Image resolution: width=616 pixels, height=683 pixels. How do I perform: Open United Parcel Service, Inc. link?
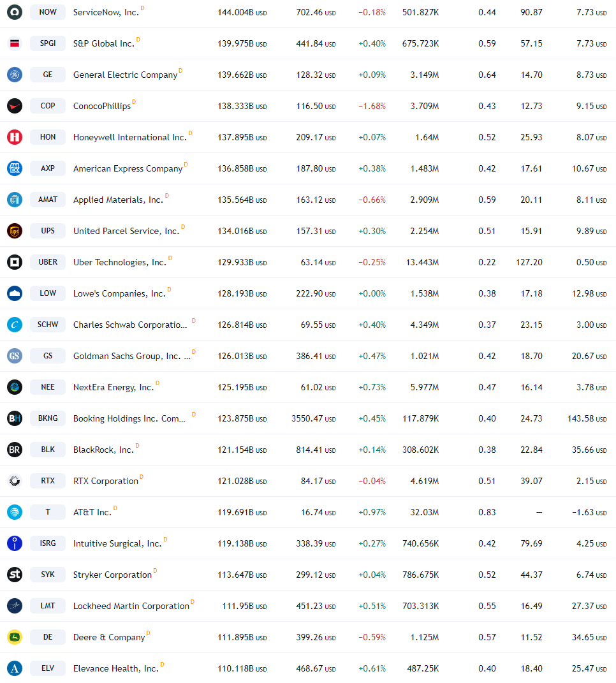126,231
